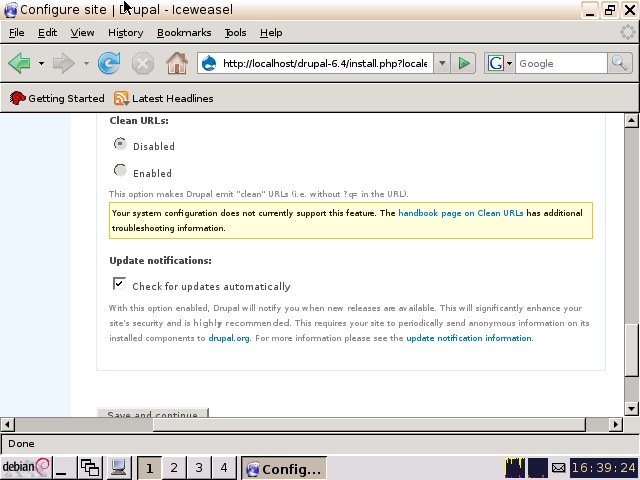Image resolution: width=640 pixels, height=480 pixels.
Task: Open the Help menu
Action: [x=271, y=33]
